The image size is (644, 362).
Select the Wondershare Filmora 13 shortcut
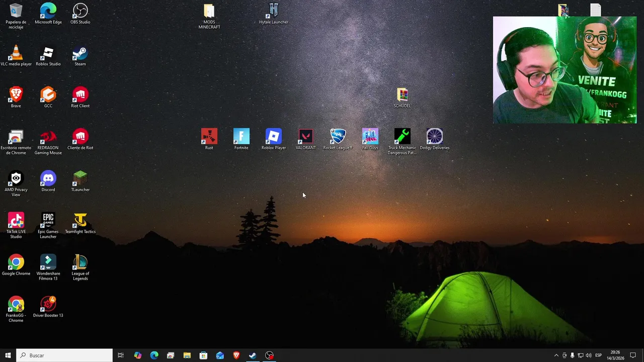pos(48,267)
